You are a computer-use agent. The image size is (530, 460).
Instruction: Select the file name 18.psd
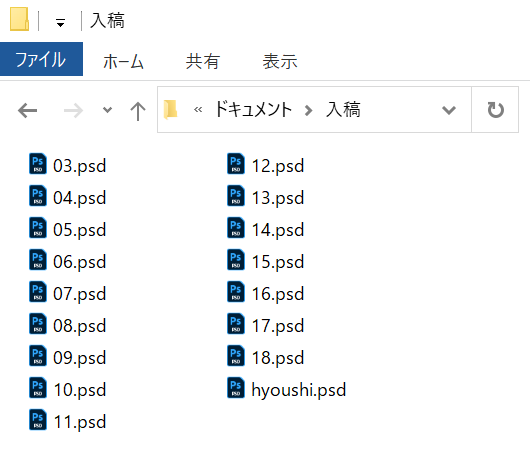tap(278, 358)
